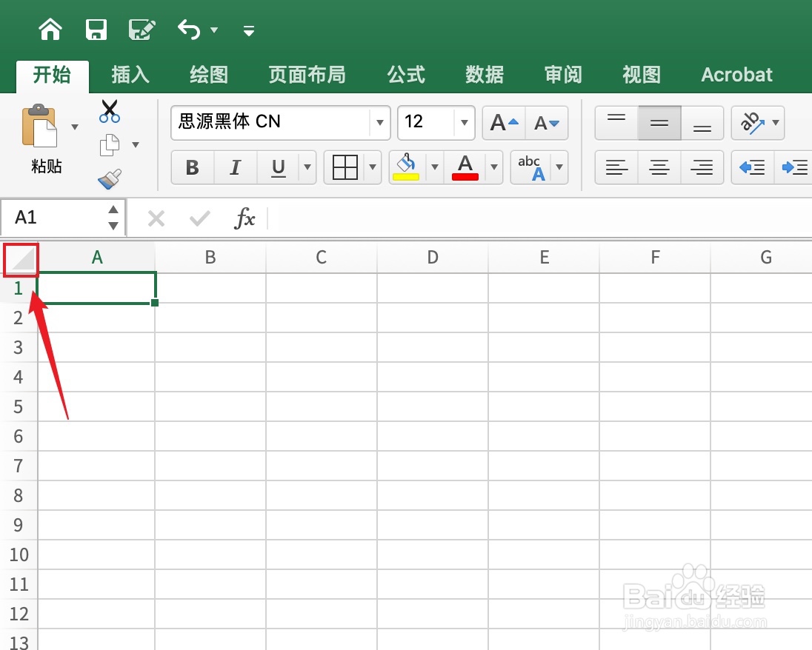Open undo history dropdown arrow
The image size is (812, 650).
point(214,30)
